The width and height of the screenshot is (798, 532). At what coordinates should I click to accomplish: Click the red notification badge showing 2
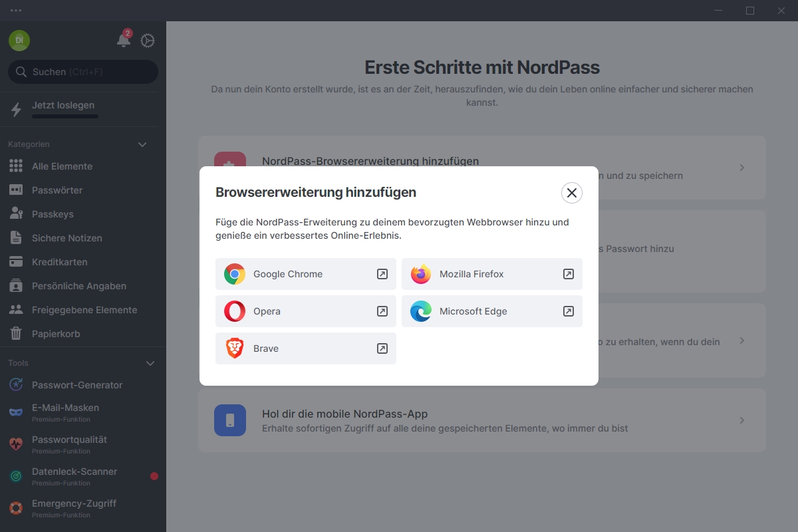128,33
